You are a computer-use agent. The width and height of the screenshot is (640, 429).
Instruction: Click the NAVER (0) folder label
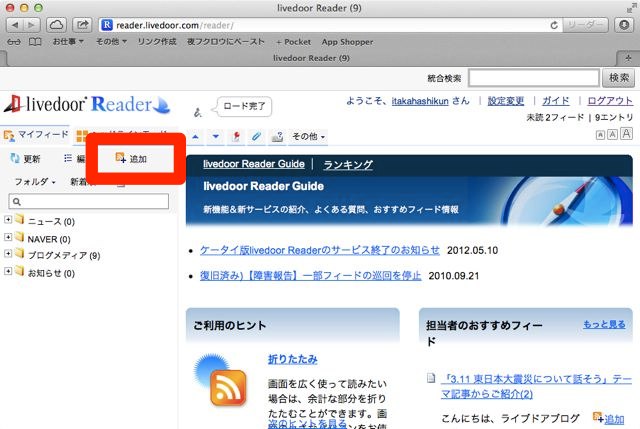click(x=49, y=239)
